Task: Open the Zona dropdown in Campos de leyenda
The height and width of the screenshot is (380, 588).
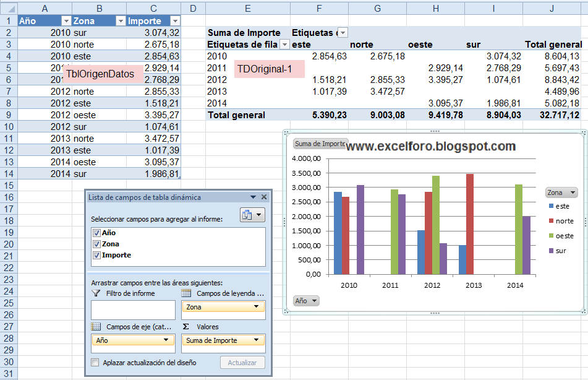Action: (x=257, y=306)
